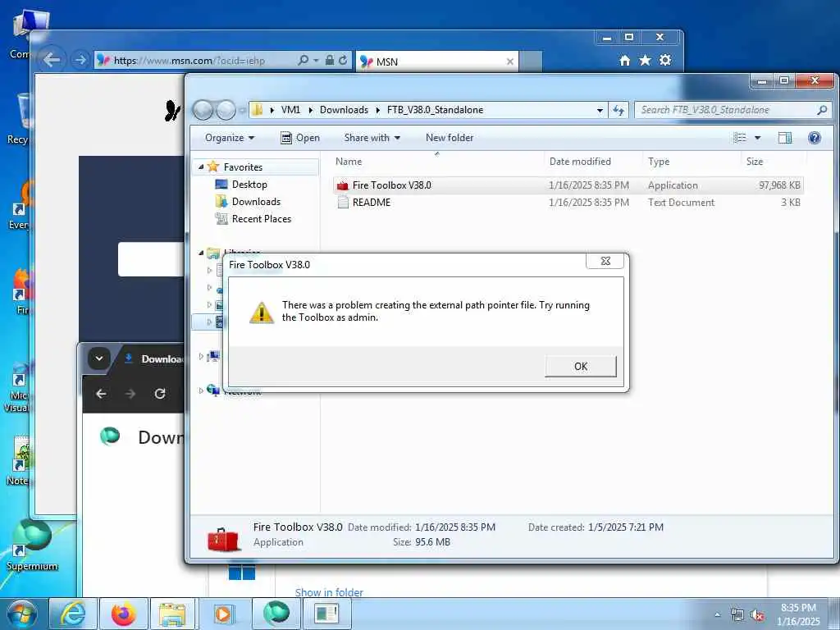Click the IE address bar search magnifier
Image resolution: width=840 pixels, height=630 pixels.
pos(303,60)
